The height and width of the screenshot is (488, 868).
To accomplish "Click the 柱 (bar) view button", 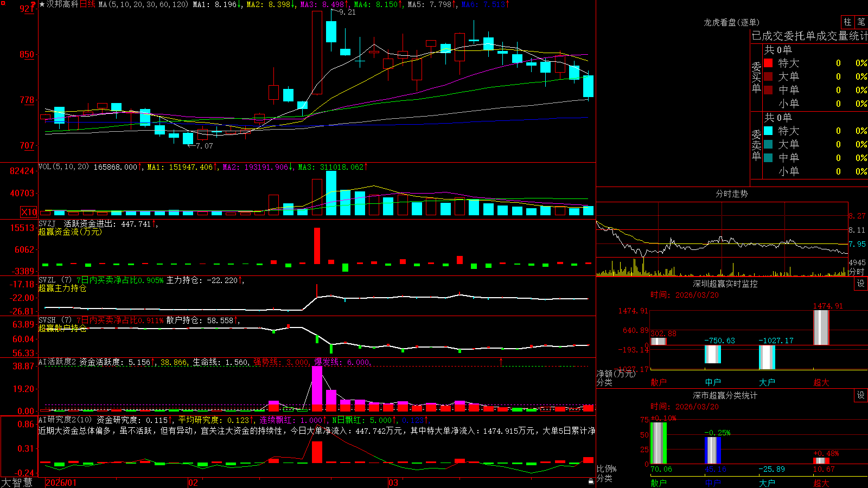I will pyautogui.click(x=847, y=22).
